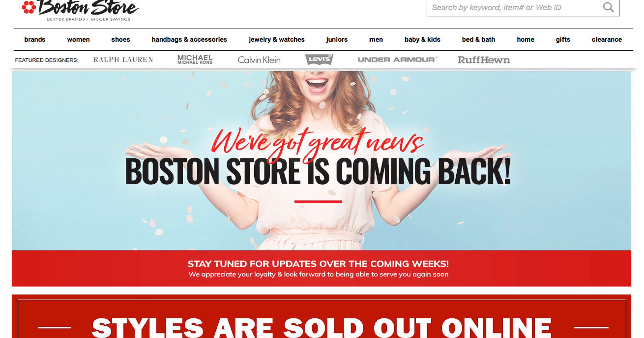Open the Under Armour designer logo

point(397,60)
